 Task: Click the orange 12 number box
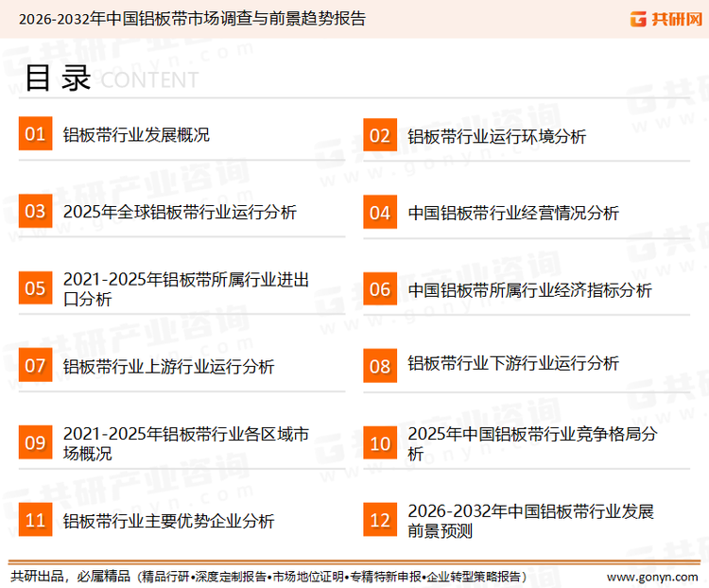click(380, 520)
